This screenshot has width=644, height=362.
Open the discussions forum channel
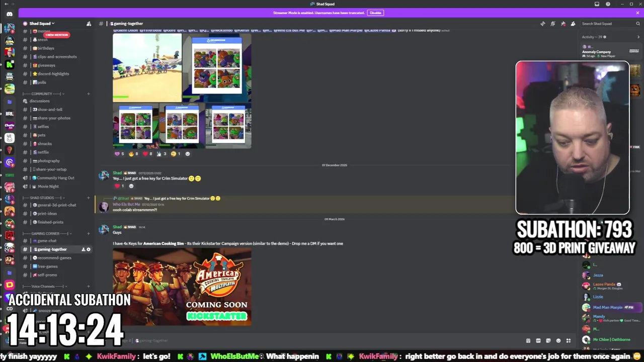point(57,101)
